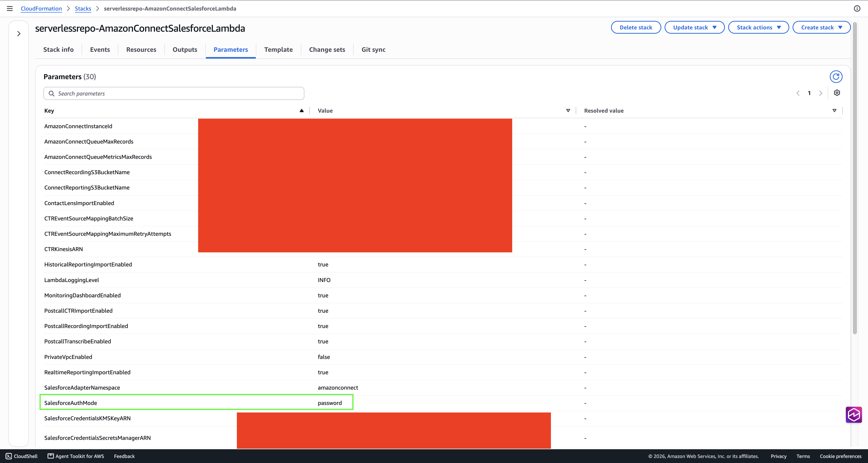The image size is (868, 463).
Task: Click the purple floating assistant icon
Action: click(853, 414)
